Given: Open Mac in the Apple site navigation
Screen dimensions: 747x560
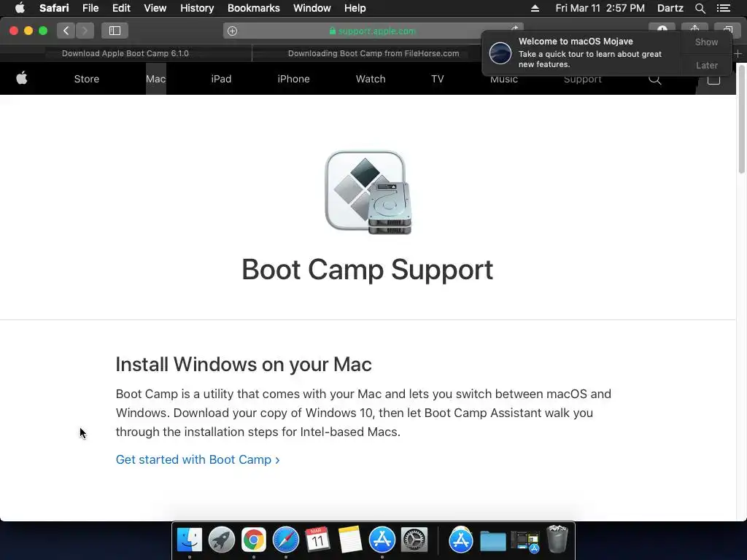Looking at the screenshot, I should pyautogui.click(x=156, y=79).
